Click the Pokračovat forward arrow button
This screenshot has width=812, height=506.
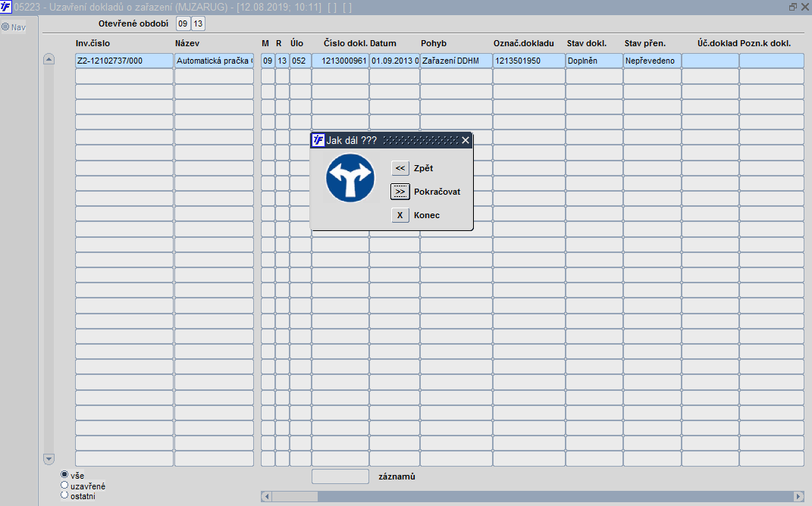click(x=400, y=192)
